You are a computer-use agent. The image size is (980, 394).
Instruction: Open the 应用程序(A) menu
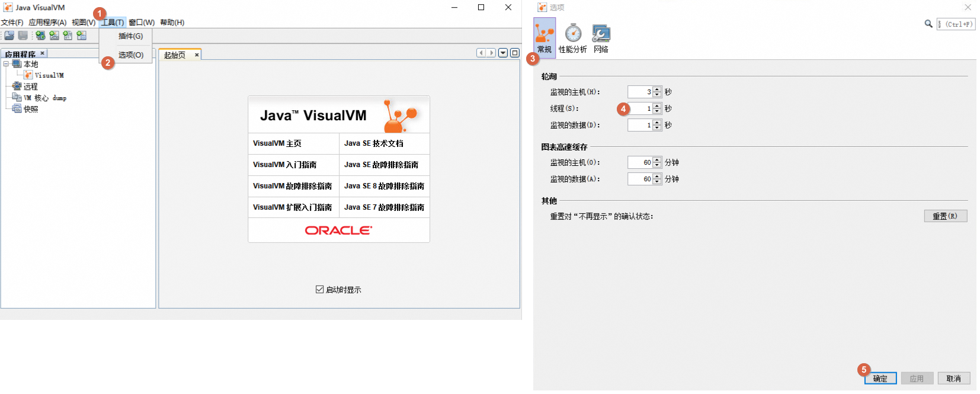[x=47, y=23]
